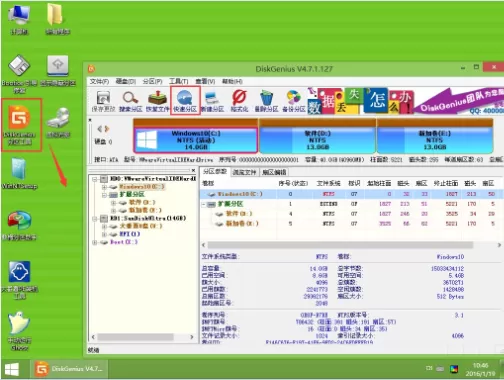504x380 pixels.
Task: Switch to the 浏览文件 tab
Action: click(x=244, y=172)
